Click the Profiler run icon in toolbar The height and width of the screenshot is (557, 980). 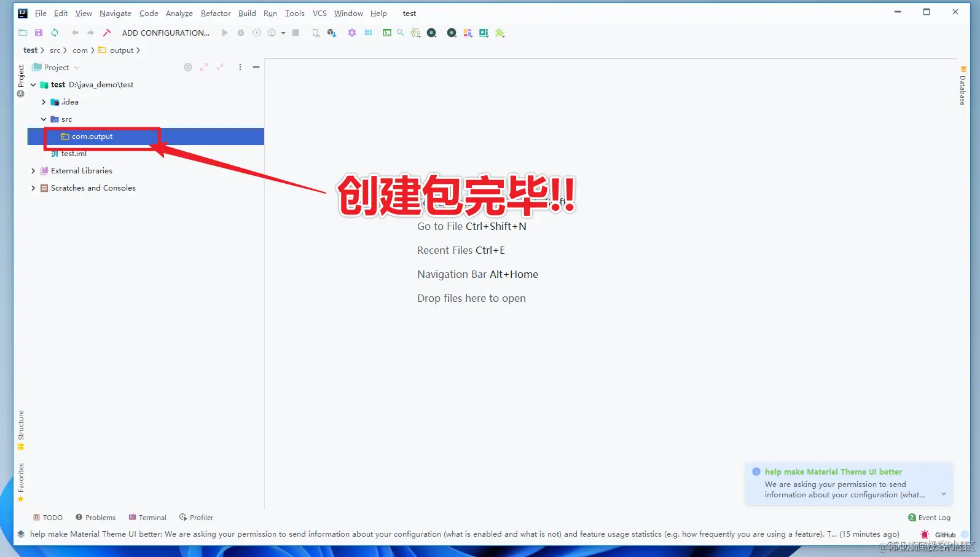272,33
